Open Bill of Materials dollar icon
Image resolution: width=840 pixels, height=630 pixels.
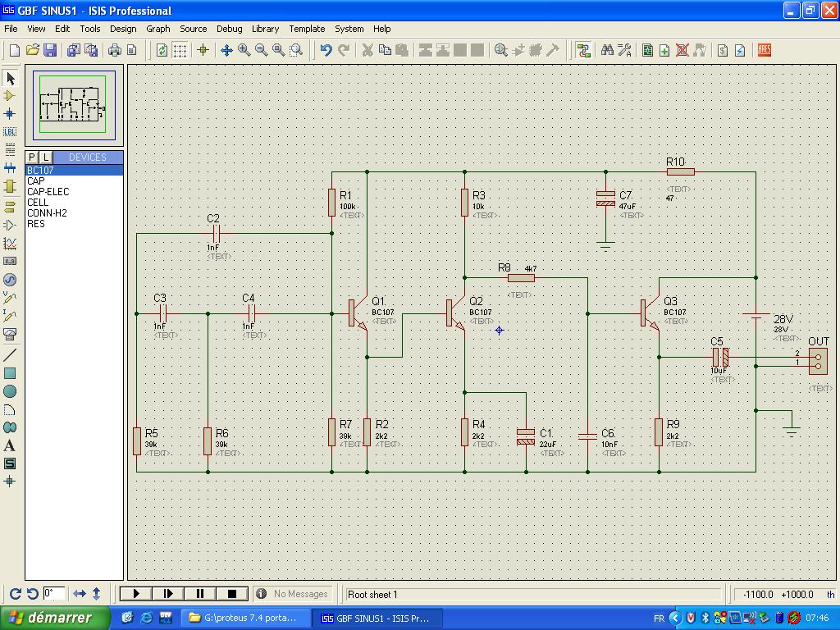click(723, 51)
